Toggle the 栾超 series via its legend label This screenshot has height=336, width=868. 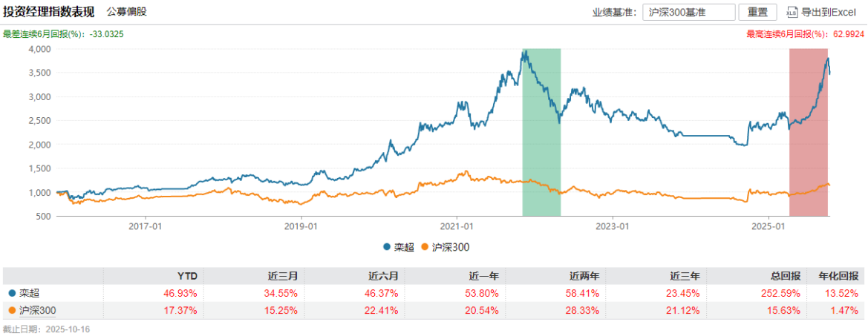coord(403,247)
